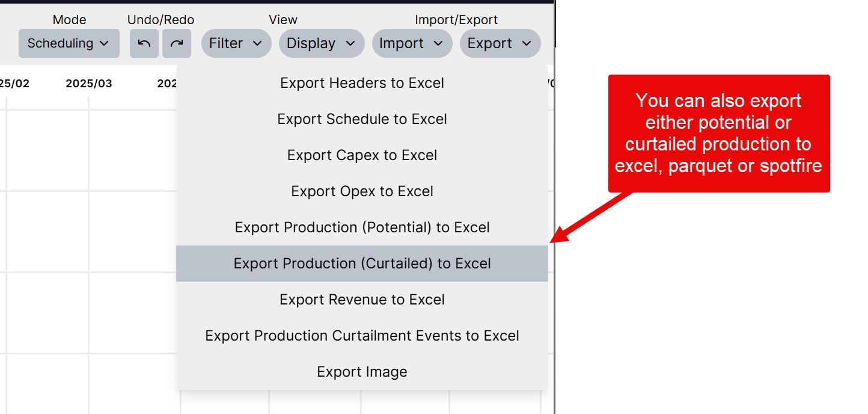The image size is (868, 414).
Task: Select Export Production Curtailment Events to Excel
Action: (362, 336)
